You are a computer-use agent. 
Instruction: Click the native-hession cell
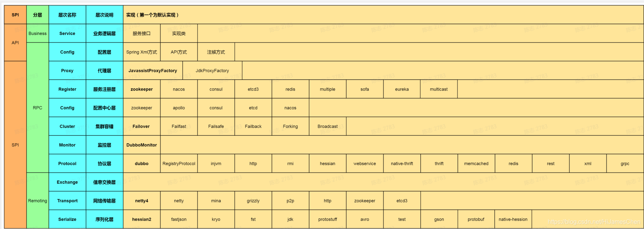513,220
